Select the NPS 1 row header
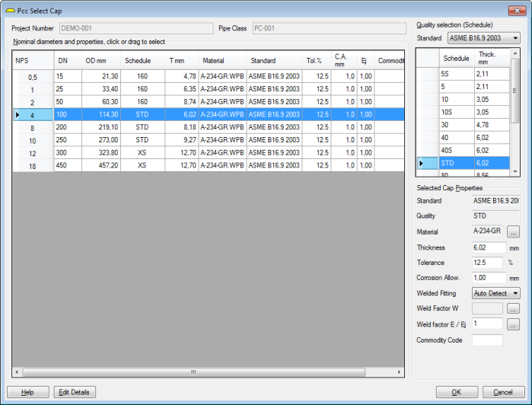The height and width of the screenshot is (405, 532). pyautogui.click(x=33, y=89)
